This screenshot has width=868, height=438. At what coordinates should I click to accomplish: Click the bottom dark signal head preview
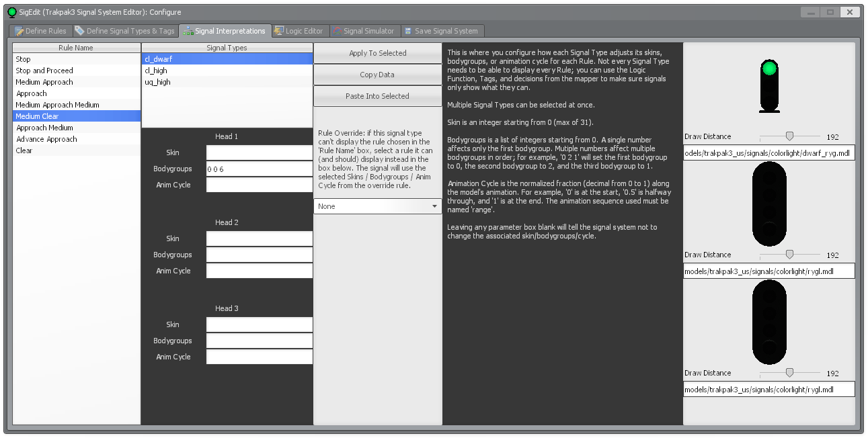[769, 322]
